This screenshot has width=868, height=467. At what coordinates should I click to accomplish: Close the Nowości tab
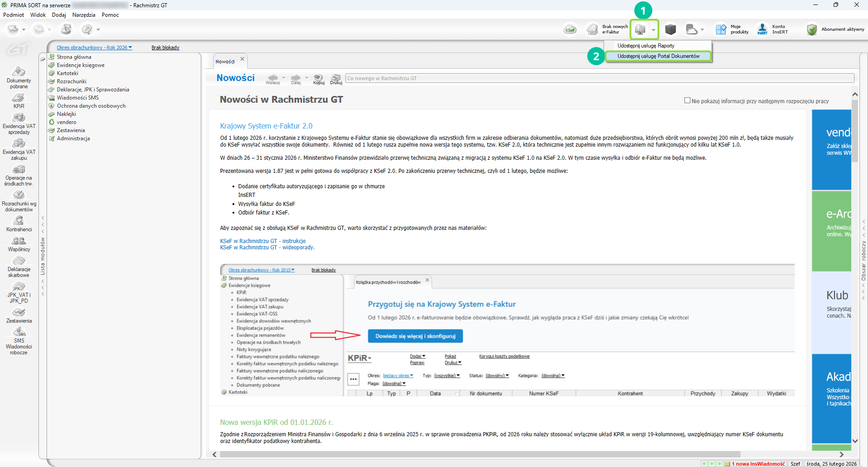(x=242, y=59)
